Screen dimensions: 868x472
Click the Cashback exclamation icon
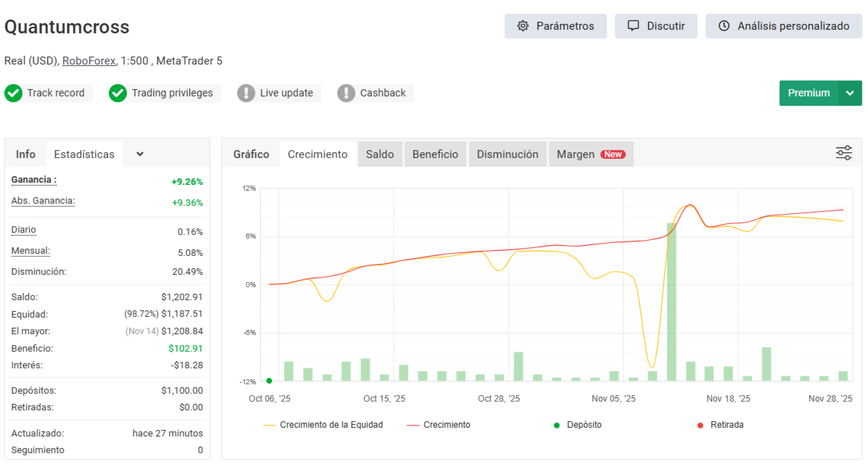coord(347,93)
